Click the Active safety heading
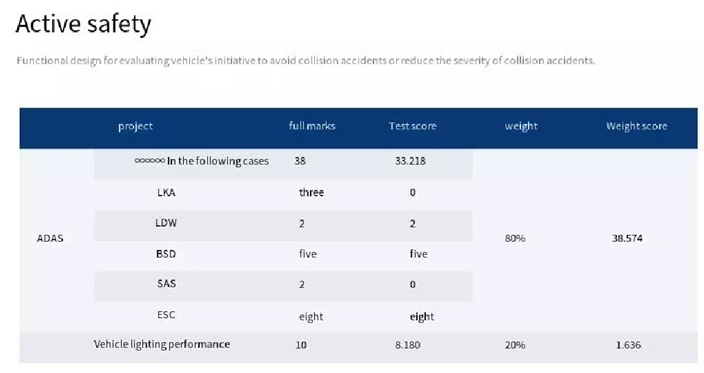 click(x=84, y=24)
